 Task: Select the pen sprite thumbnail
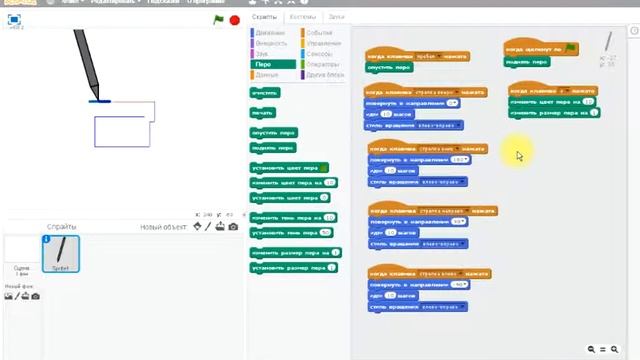(x=61, y=253)
